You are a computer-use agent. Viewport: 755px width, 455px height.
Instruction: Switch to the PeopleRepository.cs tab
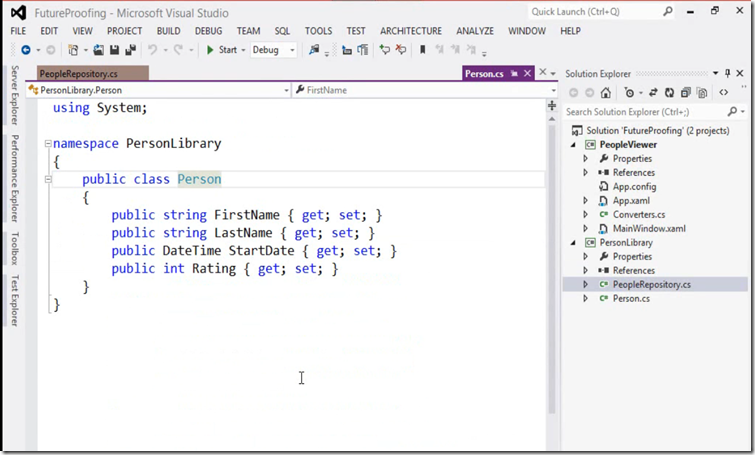point(92,73)
